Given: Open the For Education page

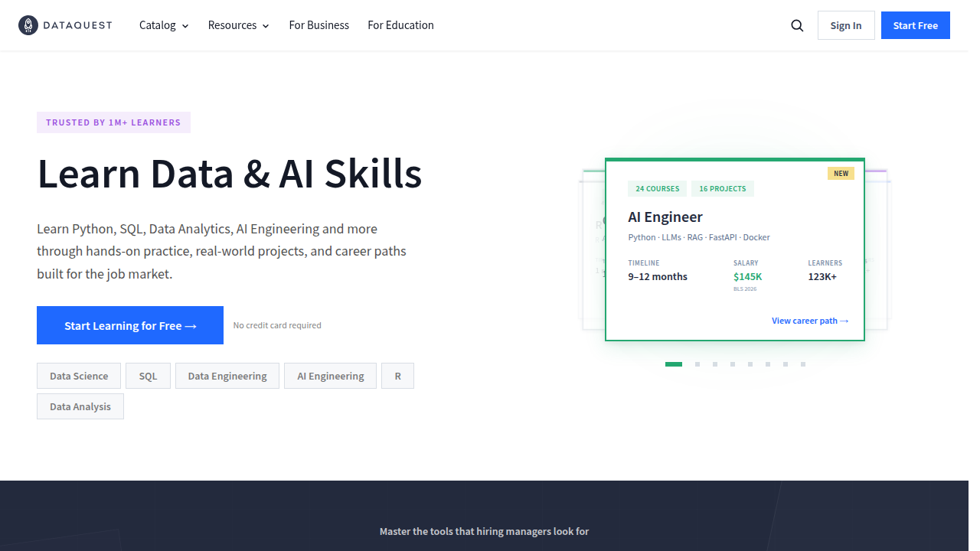Looking at the screenshot, I should pos(400,25).
